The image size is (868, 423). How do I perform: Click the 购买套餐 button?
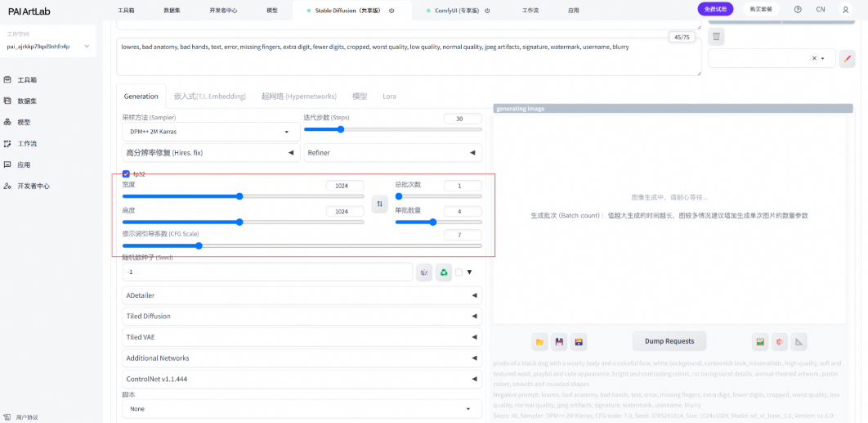[x=761, y=10]
